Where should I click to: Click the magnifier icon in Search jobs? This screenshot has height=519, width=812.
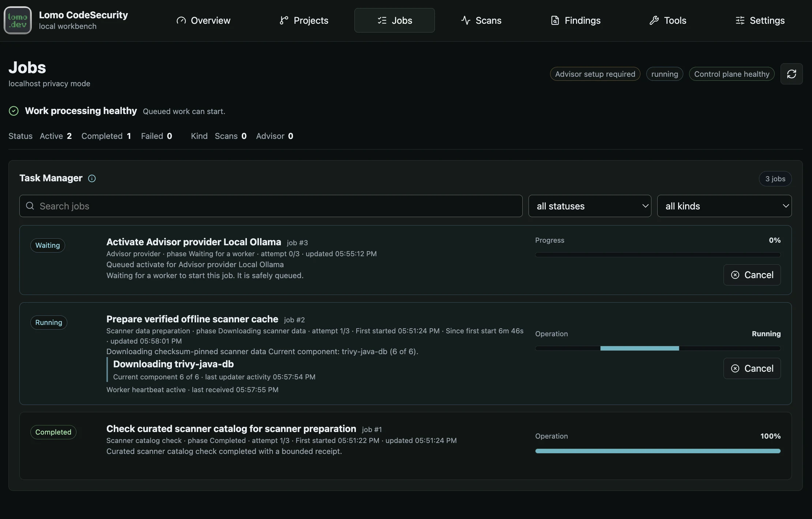tap(30, 206)
